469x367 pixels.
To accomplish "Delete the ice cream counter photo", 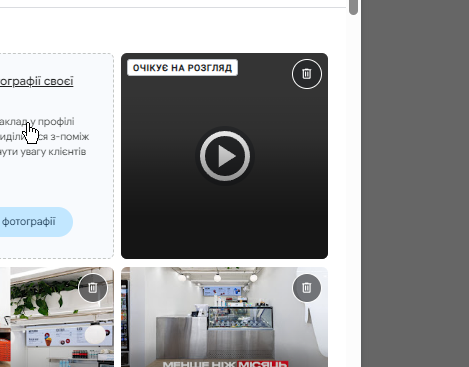I will (307, 288).
